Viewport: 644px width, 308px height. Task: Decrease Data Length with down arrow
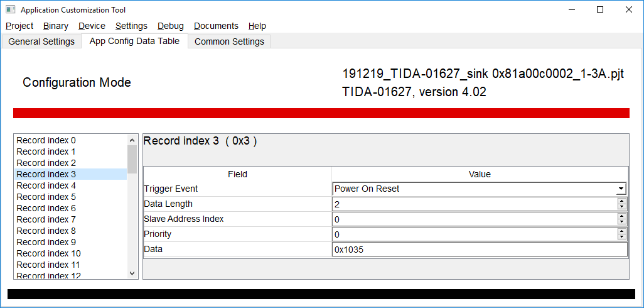[x=622, y=207]
